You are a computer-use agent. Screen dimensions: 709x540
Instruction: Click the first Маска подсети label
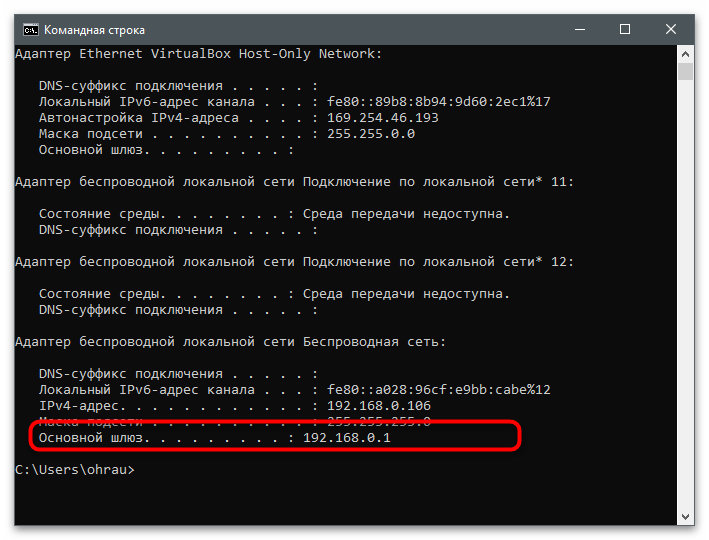tap(90, 134)
